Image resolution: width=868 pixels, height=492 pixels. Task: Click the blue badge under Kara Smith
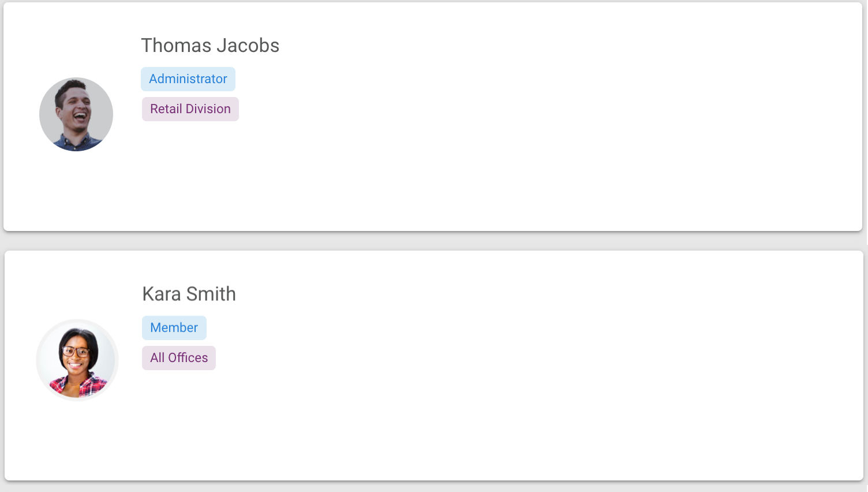coord(174,328)
